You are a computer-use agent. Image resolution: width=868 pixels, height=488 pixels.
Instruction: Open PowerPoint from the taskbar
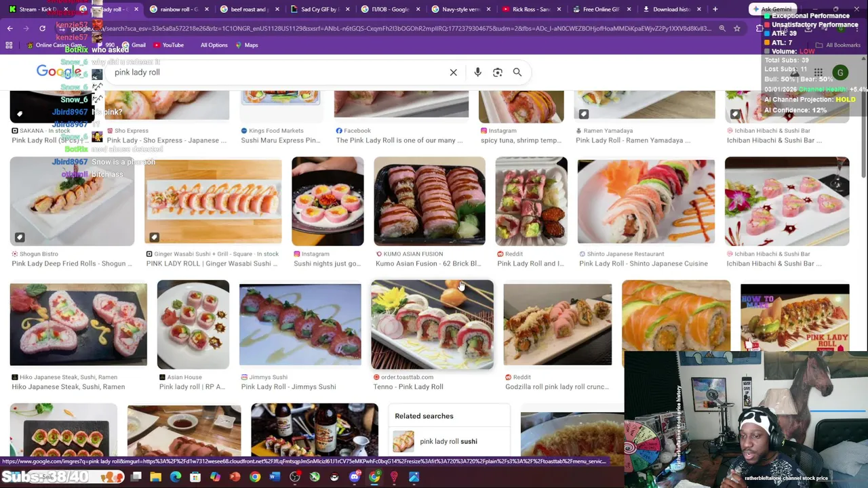coord(235,477)
